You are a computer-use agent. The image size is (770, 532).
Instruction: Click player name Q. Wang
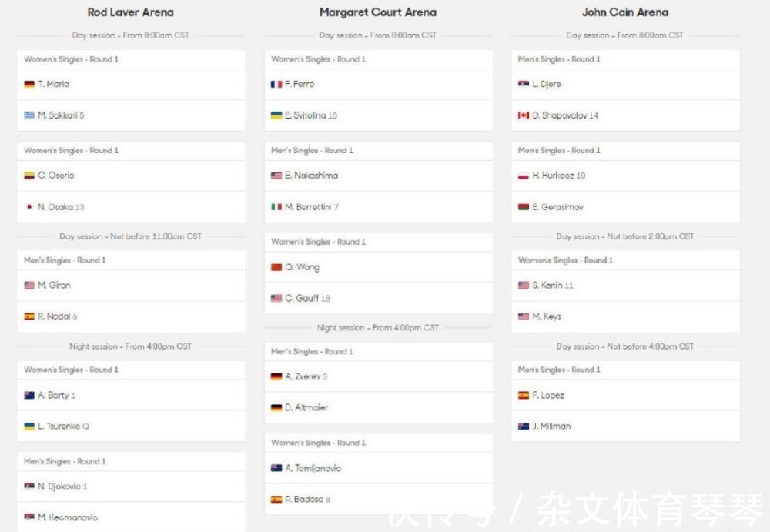302,267
